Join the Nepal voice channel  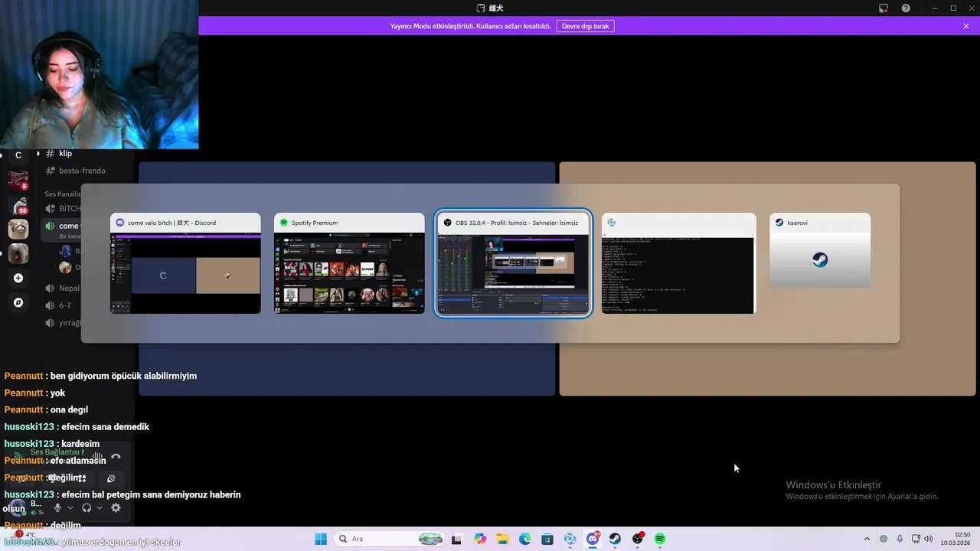pos(63,289)
